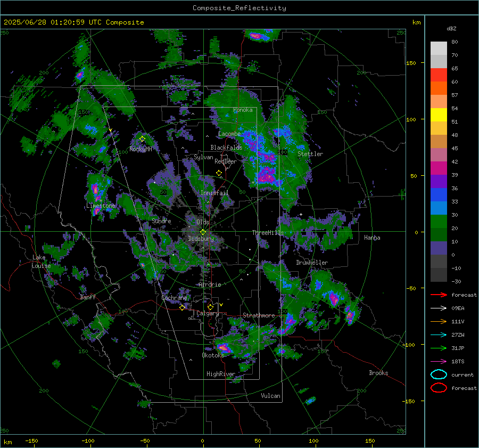The width and height of the screenshot is (479, 448).
Task: Click the RedDeer city label
Action: tap(226, 161)
